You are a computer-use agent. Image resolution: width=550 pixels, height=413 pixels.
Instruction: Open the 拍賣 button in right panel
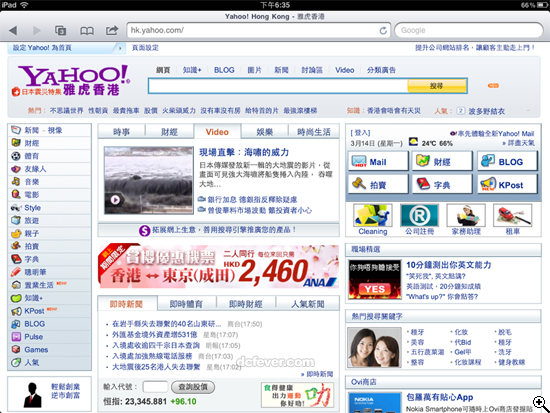pos(378,184)
